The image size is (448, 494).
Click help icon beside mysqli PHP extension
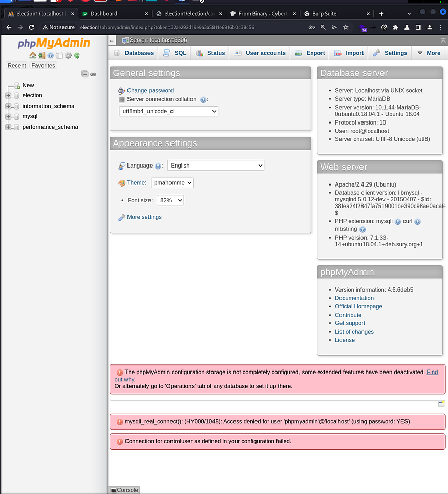click(x=398, y=222)
